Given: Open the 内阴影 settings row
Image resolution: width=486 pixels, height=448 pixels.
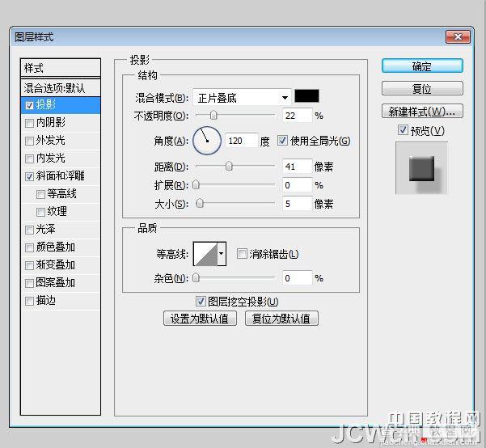Looking at the screenshot, I should 61,123.
